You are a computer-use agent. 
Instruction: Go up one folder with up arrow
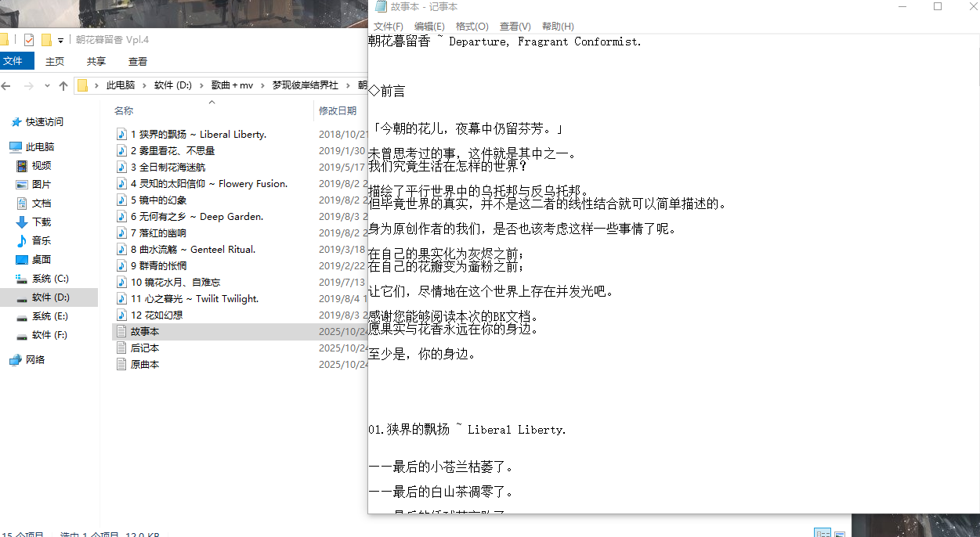[63, 85]
